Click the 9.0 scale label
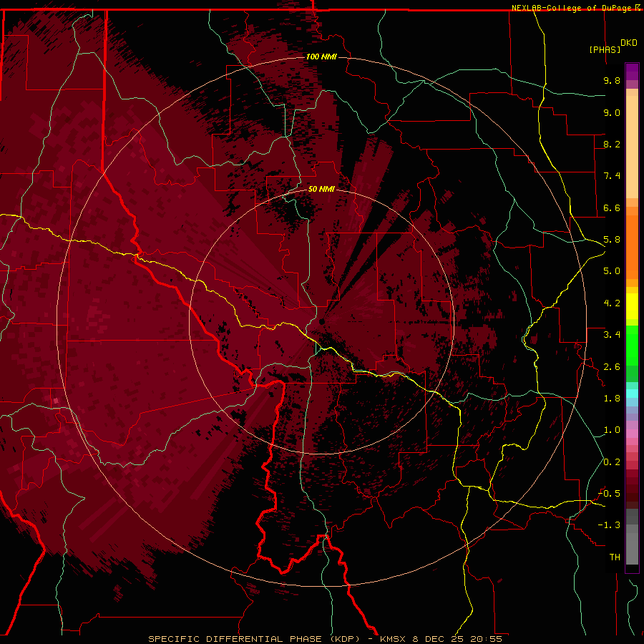Screen dimensions: 644x644 612,112
